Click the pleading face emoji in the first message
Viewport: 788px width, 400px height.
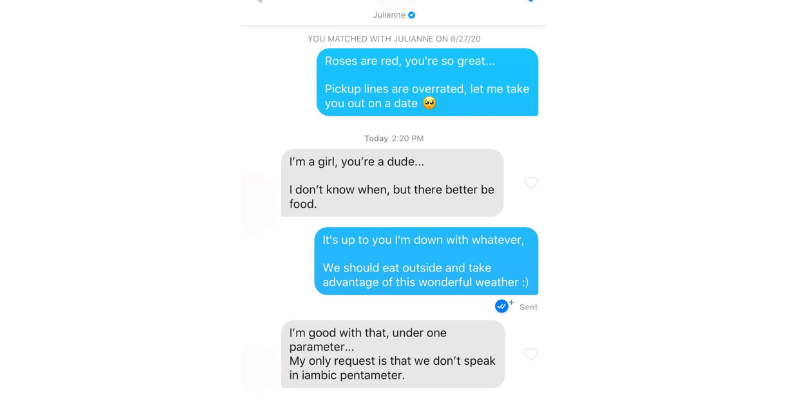pyautogui.click(x=429, y=103)
